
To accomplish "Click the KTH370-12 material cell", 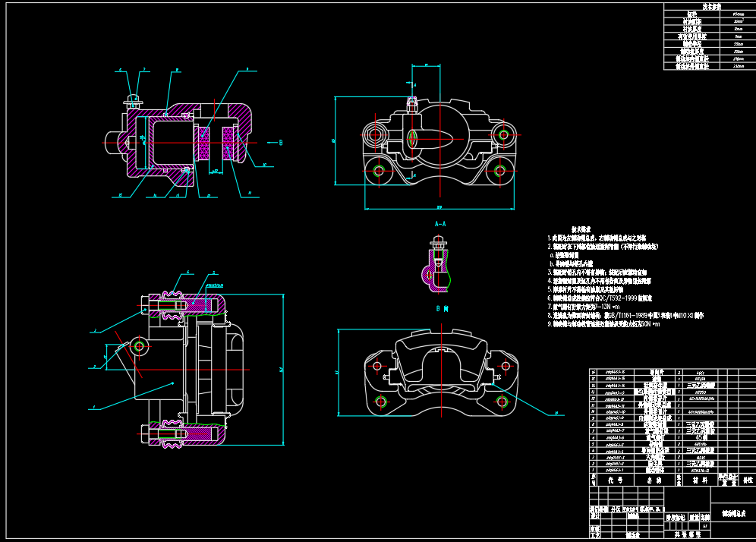I will pyautogui.click(x=700, y=471).
